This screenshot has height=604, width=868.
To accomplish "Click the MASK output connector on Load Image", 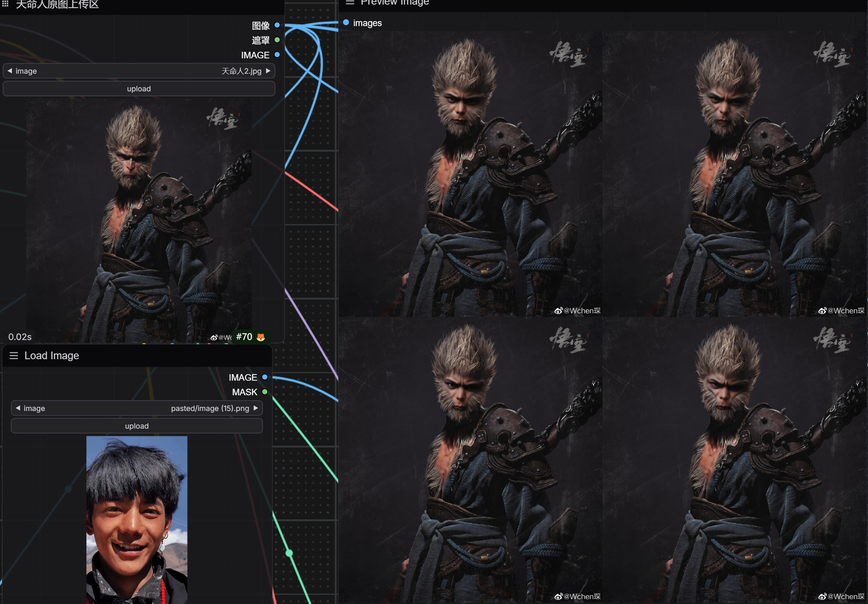I will (265, 392).
